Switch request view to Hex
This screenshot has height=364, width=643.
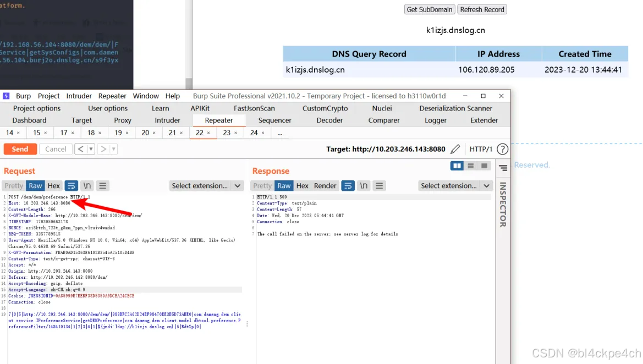(54, 186)
